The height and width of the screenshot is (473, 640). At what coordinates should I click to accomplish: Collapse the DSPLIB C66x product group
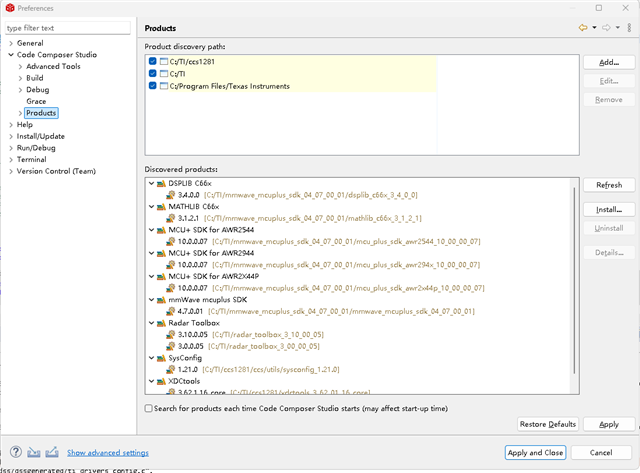(x=151, y=184)
